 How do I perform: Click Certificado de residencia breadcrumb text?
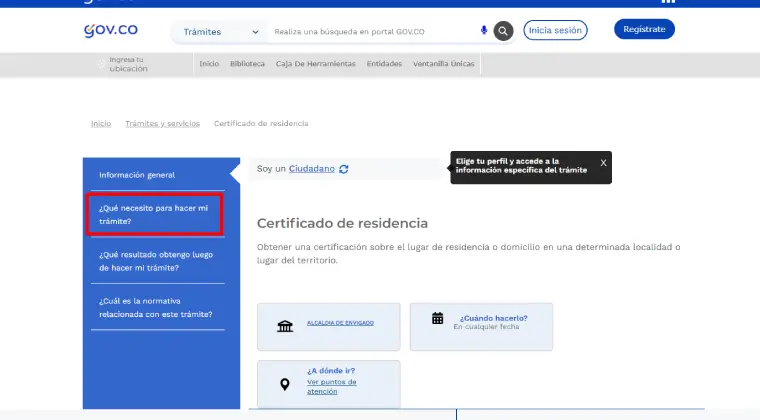pos(261,124)
